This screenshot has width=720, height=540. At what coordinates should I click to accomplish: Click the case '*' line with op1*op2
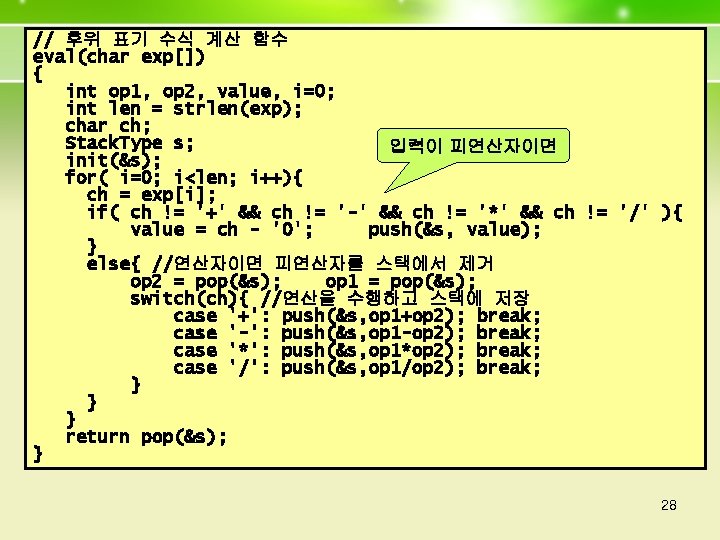pyautogui.click(x=357, y=351)
